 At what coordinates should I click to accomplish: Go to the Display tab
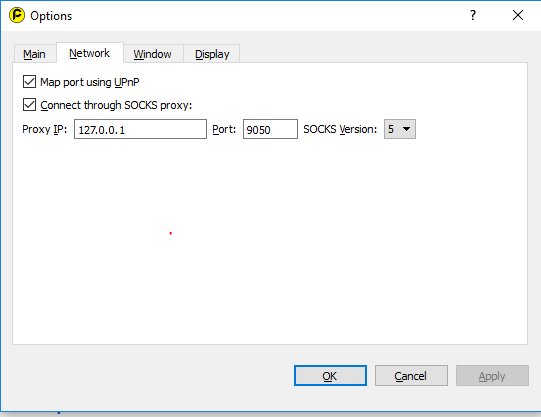pyautogui.click(x=212, y=54)
